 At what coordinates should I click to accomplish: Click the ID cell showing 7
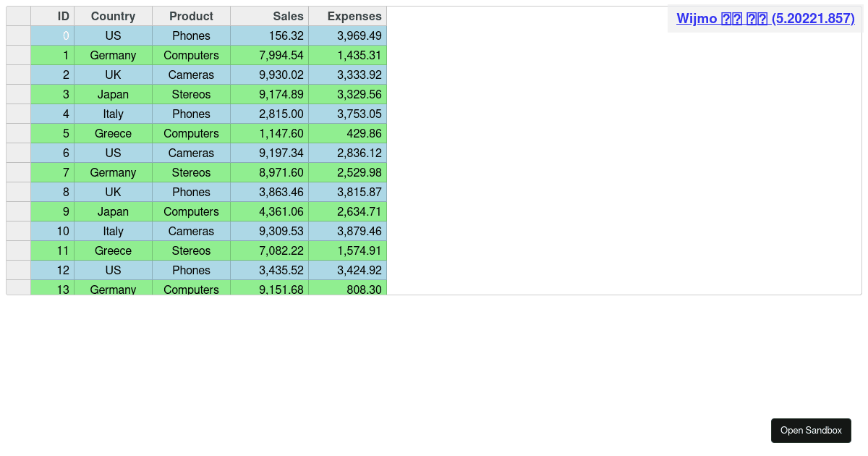tap(53, 172)
